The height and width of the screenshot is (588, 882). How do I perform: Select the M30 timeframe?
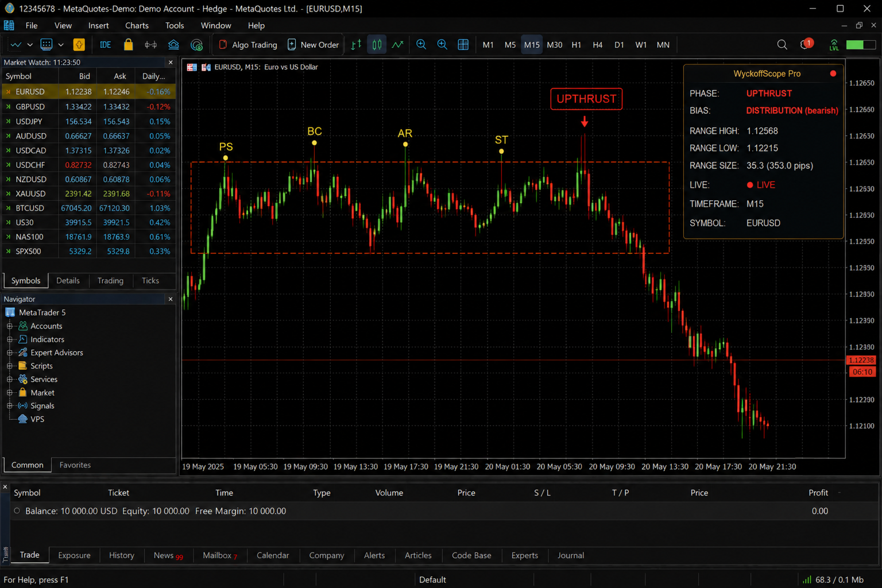point(555,45)
